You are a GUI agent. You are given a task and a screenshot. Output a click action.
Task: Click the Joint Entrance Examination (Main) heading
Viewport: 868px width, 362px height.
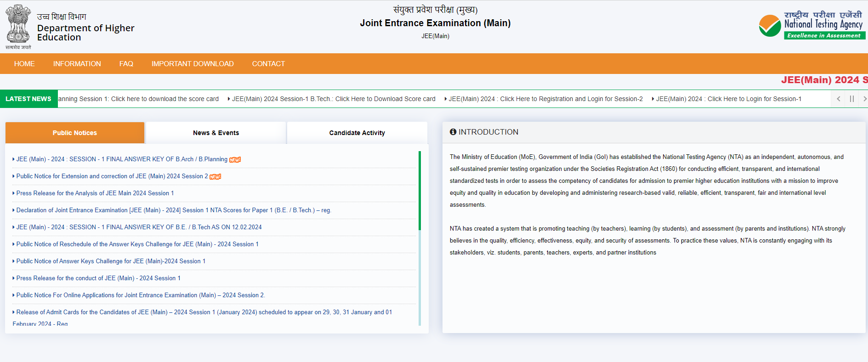pyautogui.click(x=435, y=23)
